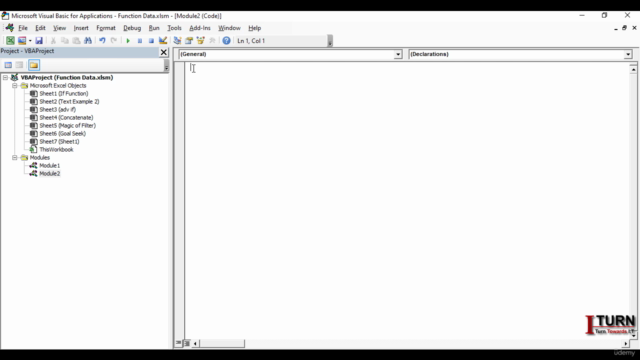The image size is (640, 360).
Task: Click the code editor text area
Action: (x=407, y=200)
